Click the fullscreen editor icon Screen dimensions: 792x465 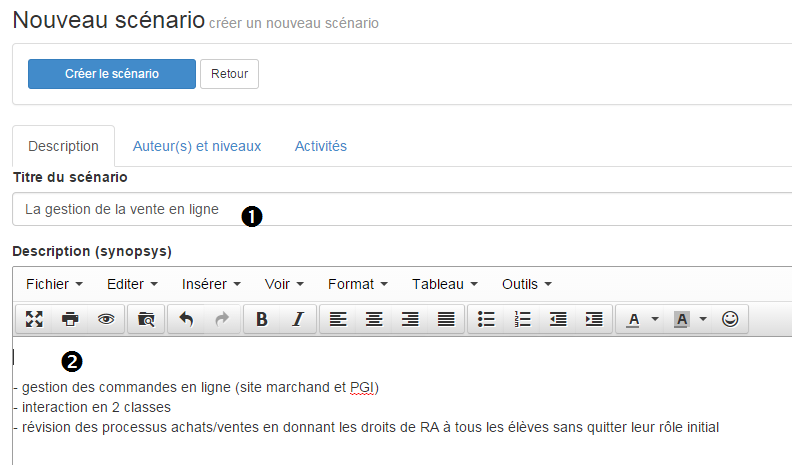click(x=34, y=319)
